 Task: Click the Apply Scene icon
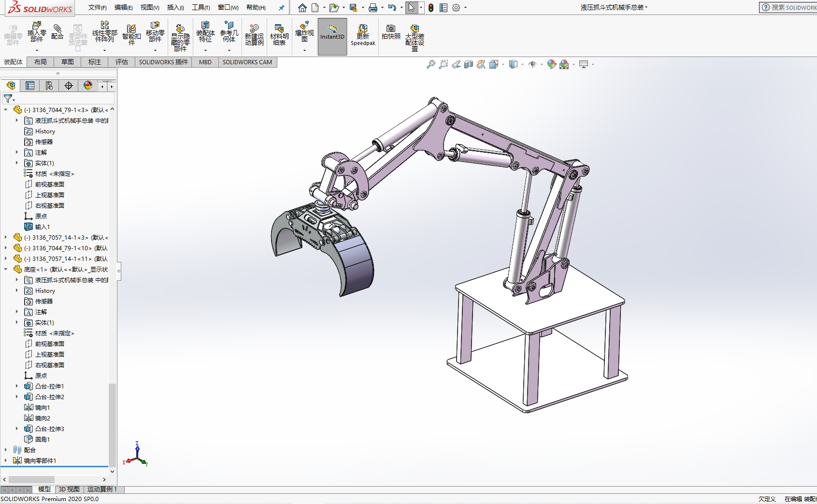click(564, 64)
